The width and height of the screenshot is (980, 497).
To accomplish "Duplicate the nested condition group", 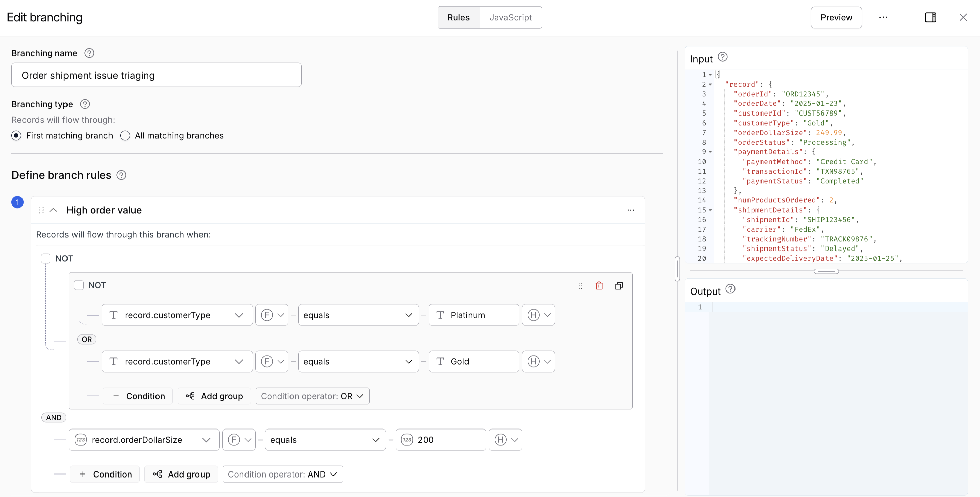I will (x=619, y=286).
